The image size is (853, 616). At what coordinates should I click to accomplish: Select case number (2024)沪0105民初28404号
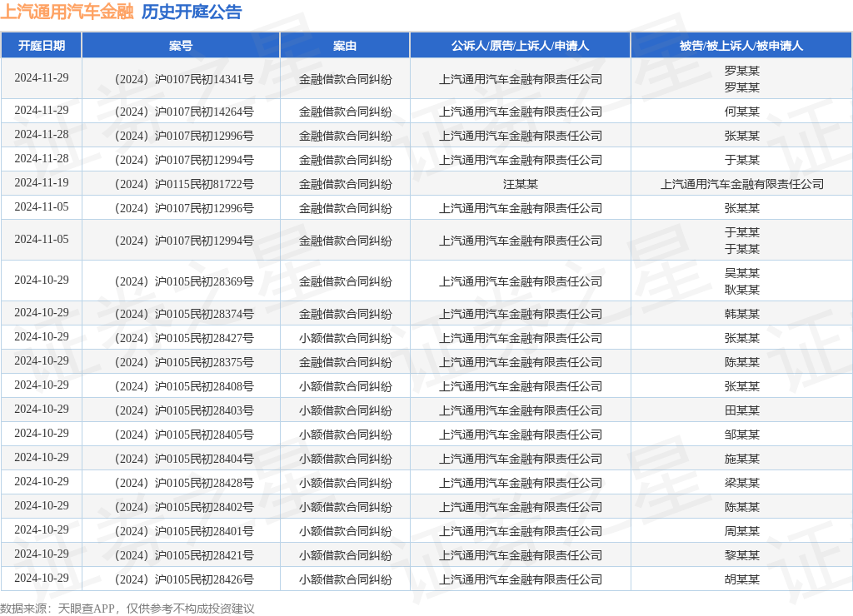tap(184, 459)
